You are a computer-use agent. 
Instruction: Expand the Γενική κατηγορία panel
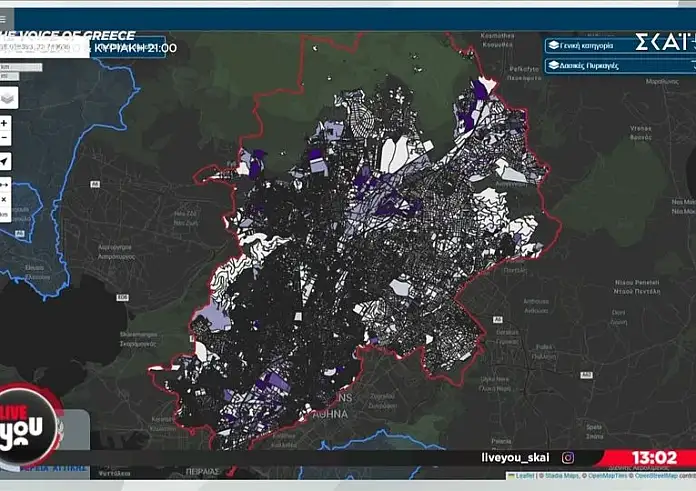pos(590,45)
